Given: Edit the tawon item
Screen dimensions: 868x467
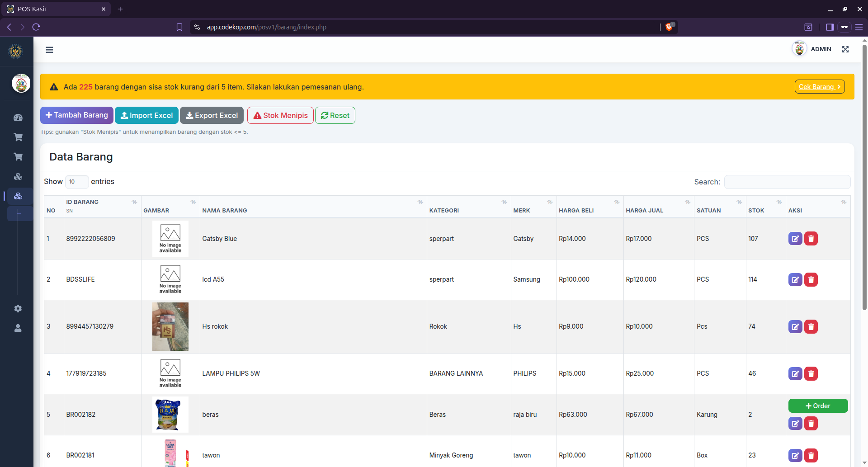Looking at the screenshot, I should (795, 456).
